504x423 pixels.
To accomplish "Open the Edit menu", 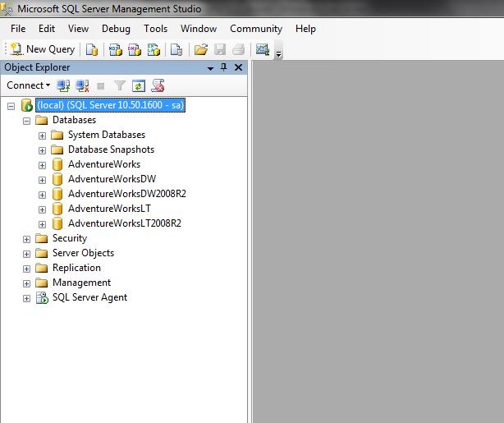I will coord(47,29).
